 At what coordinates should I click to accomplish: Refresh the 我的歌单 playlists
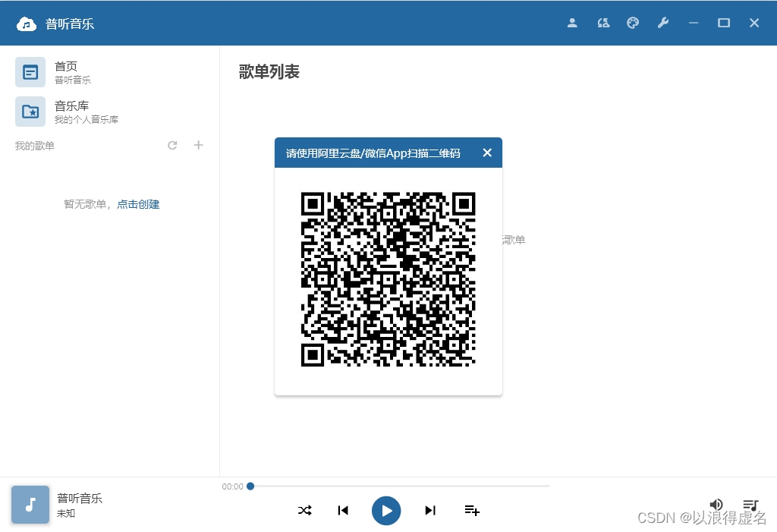[x=172, y=145]
